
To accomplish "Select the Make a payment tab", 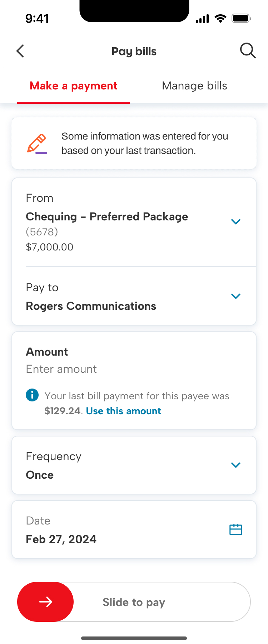I will (x=73, y=86).
